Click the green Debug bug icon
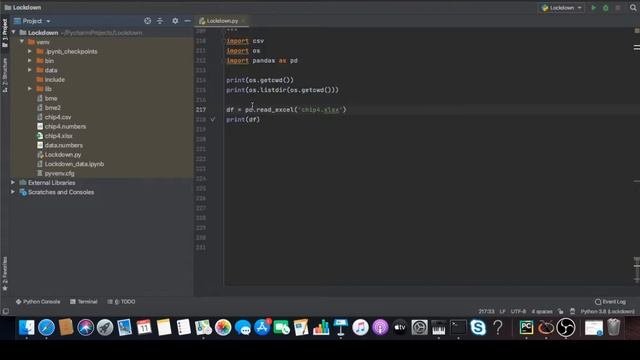This screenshot has height=360, width=640. coord(606,8)
